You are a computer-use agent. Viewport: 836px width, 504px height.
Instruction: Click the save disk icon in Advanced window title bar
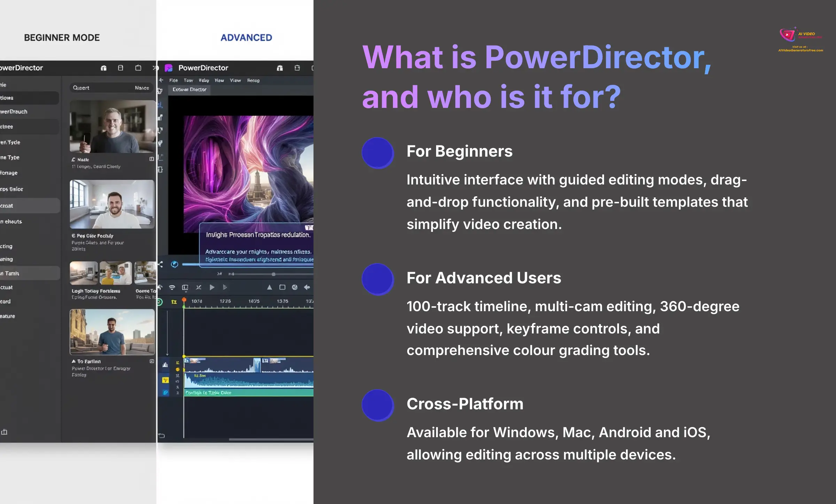[297, 68]
